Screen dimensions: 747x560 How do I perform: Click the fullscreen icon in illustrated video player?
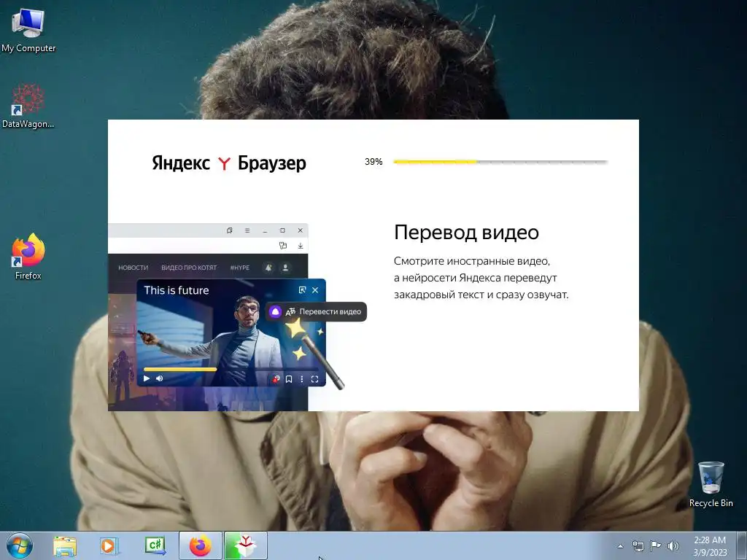[314, 379]
